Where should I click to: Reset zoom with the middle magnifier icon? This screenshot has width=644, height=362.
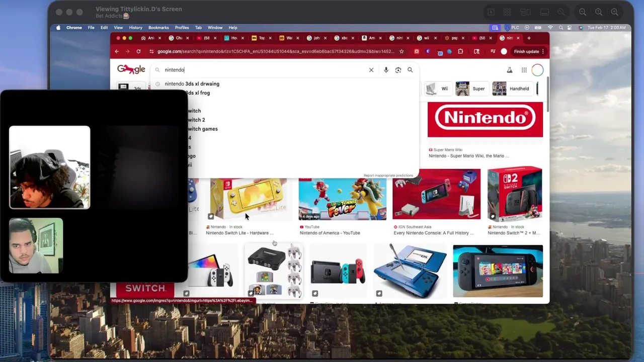pyautogui.click(x=599, y=12)
